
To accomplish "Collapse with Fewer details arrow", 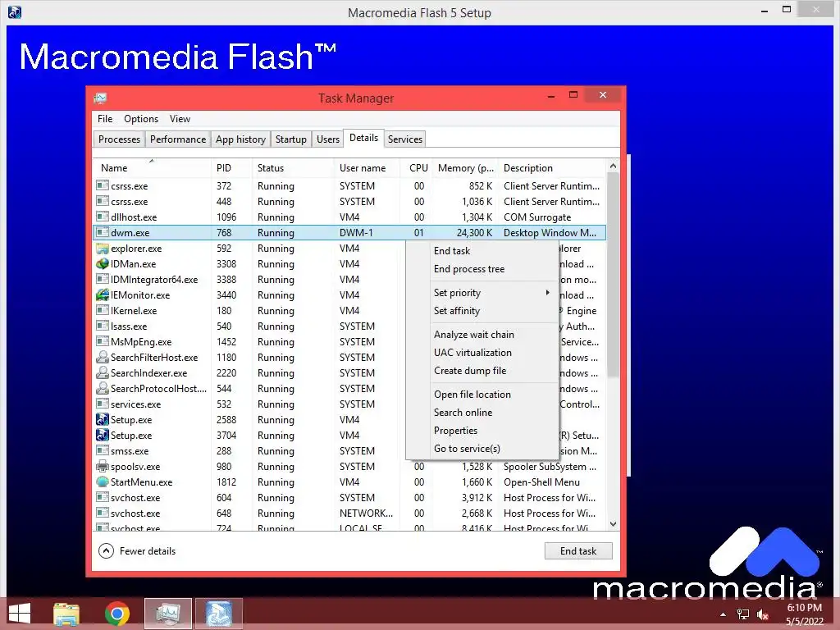I will (106, 550).
